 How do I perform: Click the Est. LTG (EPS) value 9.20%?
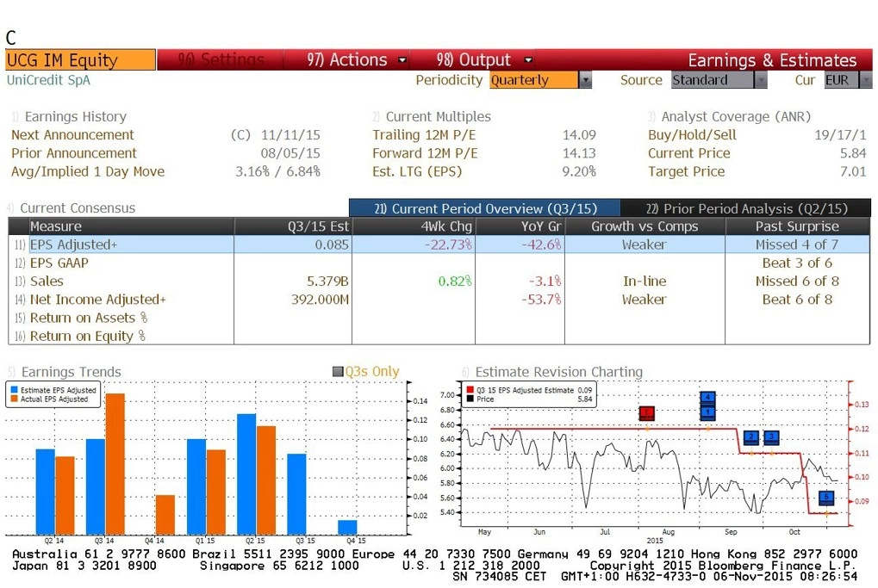tap(579, 171)
